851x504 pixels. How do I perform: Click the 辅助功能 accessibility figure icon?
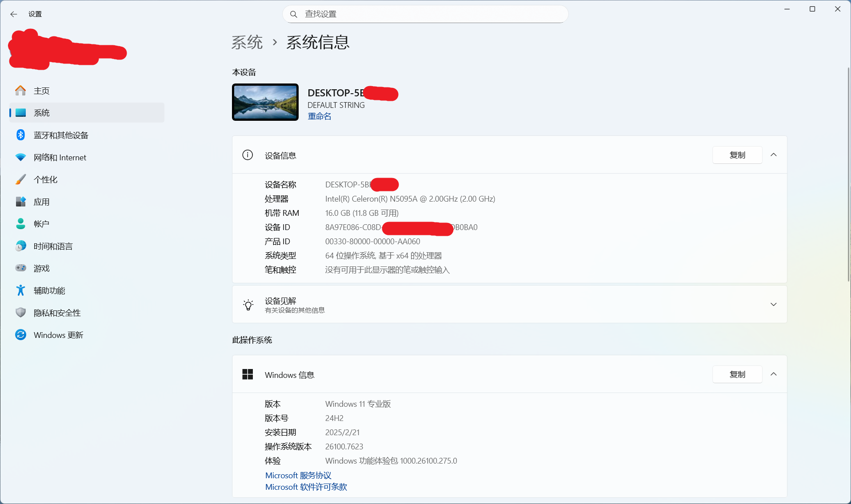click(x=20, y=290)
